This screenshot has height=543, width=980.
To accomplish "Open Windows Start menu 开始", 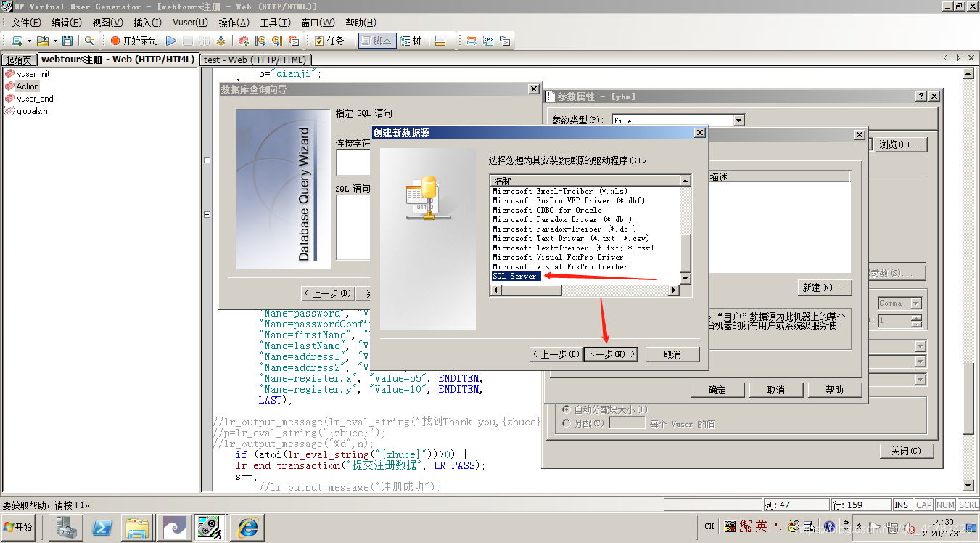I will pos(18,527).
